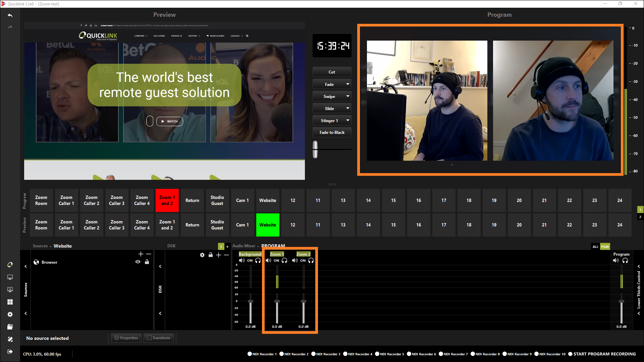This screenshot has height=362, width=644.
Task: Click the exit icon at the sidebar bottom
Action: 10,352
